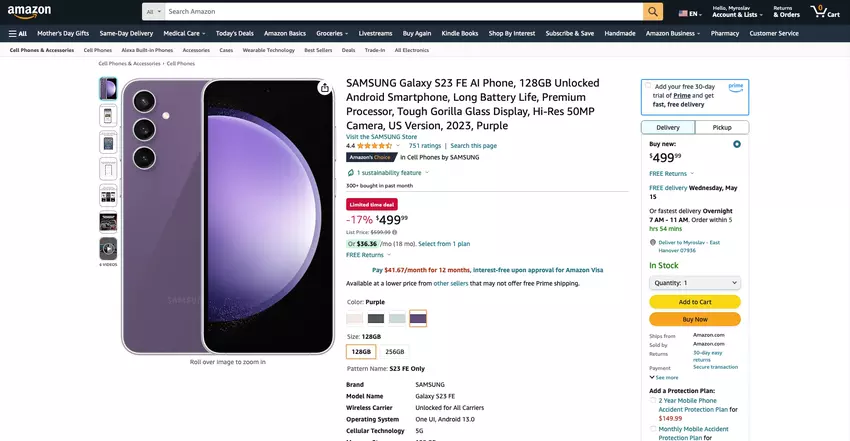Tick 2 Year Mobile Accident Protection Plan

(x=653, y=399)
